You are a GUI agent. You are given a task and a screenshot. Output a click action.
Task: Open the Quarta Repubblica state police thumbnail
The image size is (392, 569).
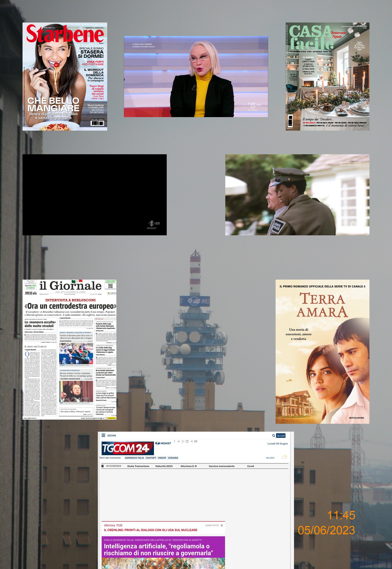297,195
